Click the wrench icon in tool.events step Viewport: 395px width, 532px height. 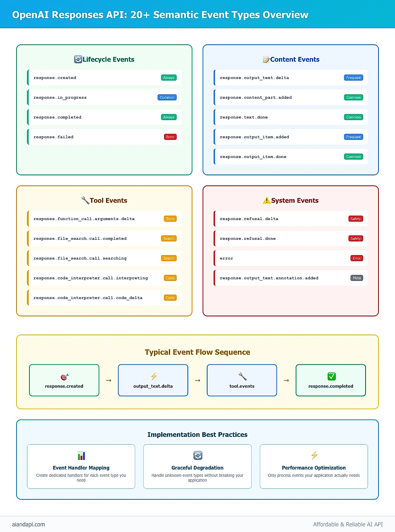click(242, 376)
